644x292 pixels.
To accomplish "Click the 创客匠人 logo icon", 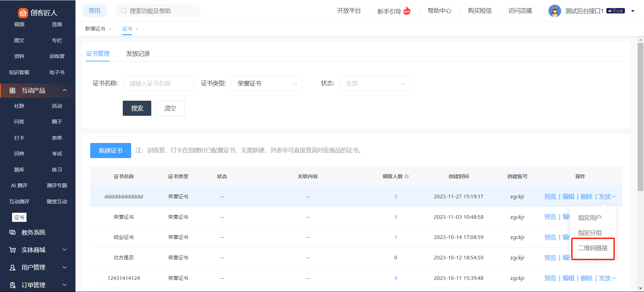I will (23, 13).
